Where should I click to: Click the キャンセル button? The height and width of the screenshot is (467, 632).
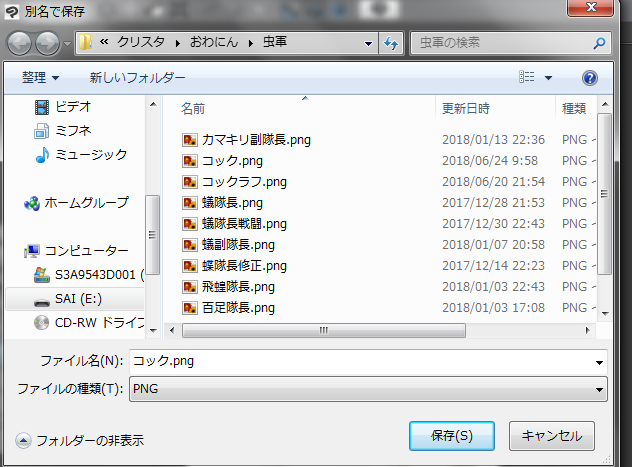[x=552, y=436]
